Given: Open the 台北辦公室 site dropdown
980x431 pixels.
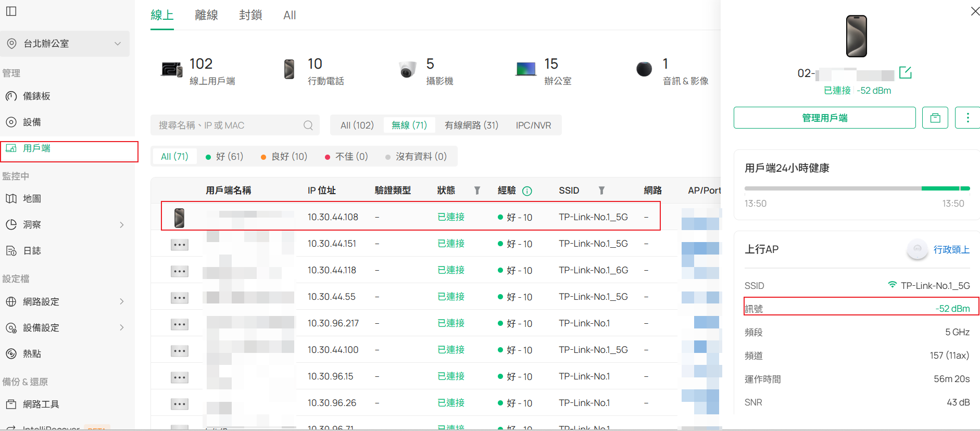Looking at the screenshot, I should point(65,44).
